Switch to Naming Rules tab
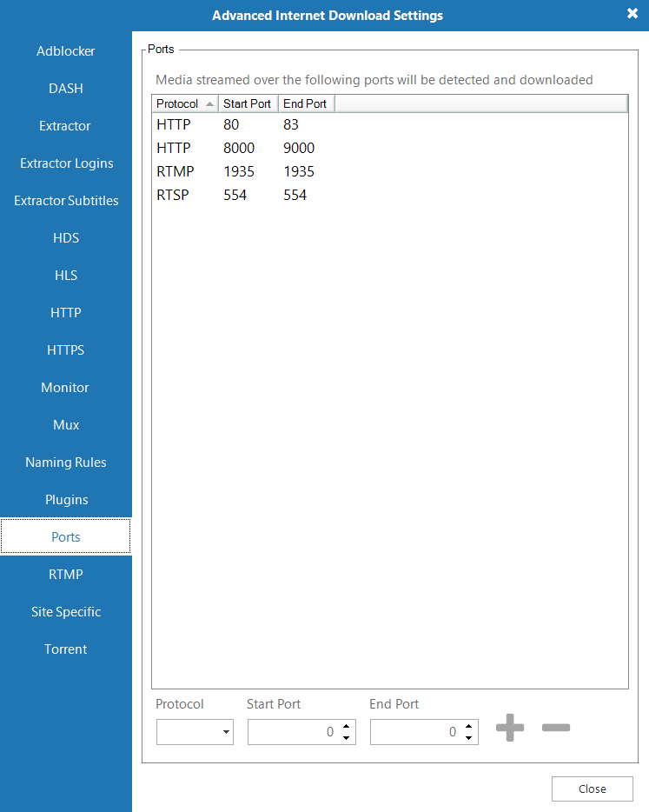 [66, 462]
